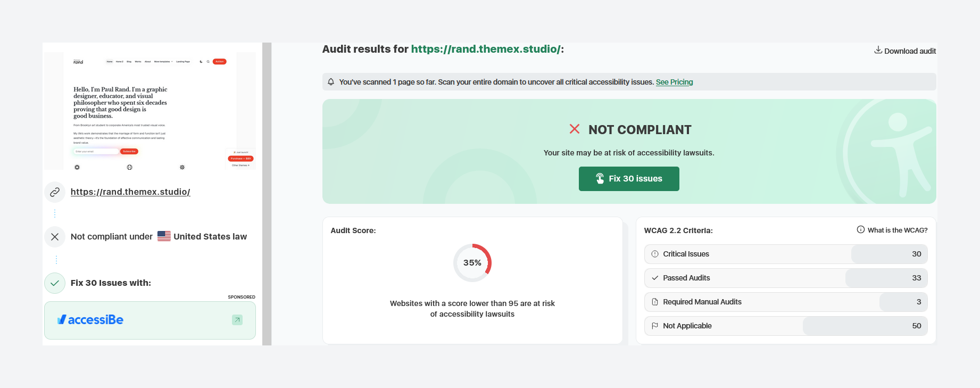980x388 pixels.
Task: Click the green checkmark circle icon
Action: 55,283
